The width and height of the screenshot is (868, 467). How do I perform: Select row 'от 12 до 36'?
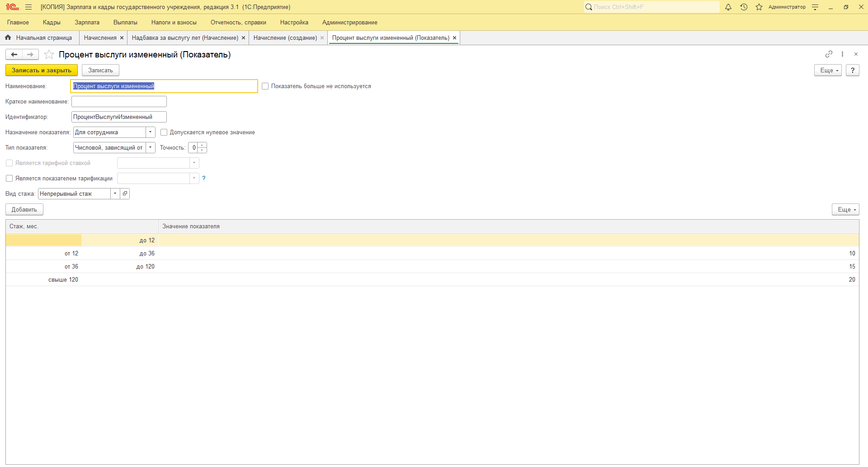click(x=432, y=254)
